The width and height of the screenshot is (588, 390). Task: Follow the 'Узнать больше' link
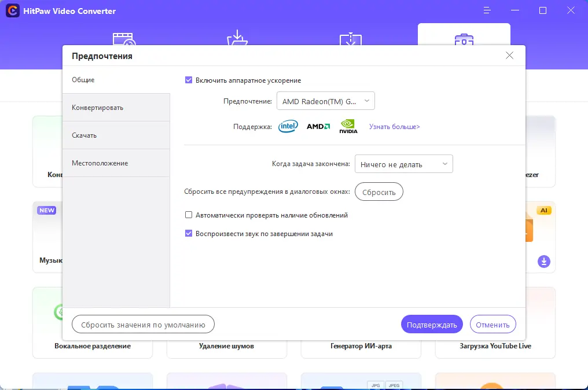pos(394,126)
